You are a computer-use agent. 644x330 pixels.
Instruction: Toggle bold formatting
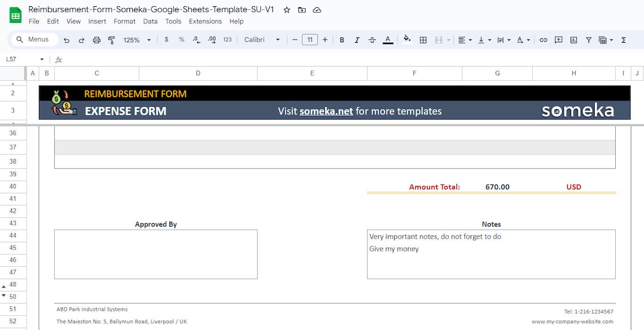point(342,40)
